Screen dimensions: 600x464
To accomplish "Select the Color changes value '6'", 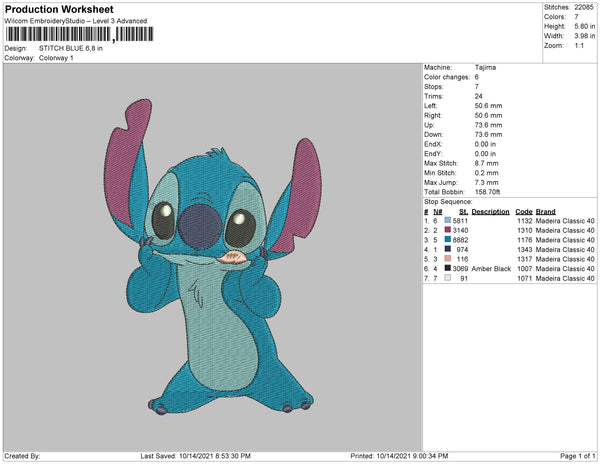I will pyautogui.click(x=477, y=77).
